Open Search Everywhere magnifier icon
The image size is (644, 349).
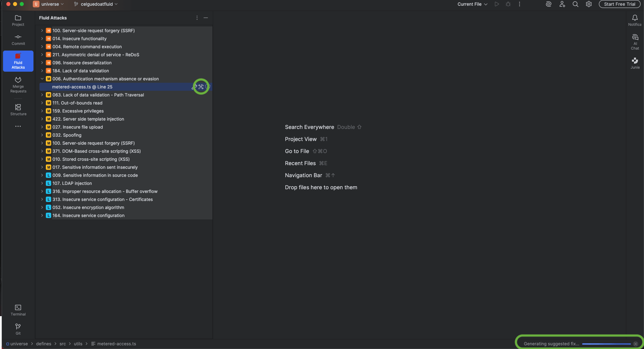pyautogui.click(x=575, y=4)
